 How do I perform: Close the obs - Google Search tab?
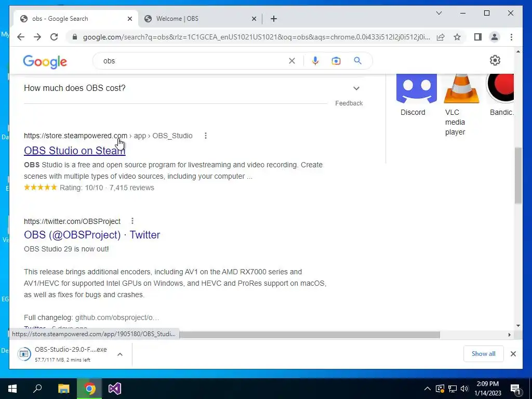coord(129,19)
